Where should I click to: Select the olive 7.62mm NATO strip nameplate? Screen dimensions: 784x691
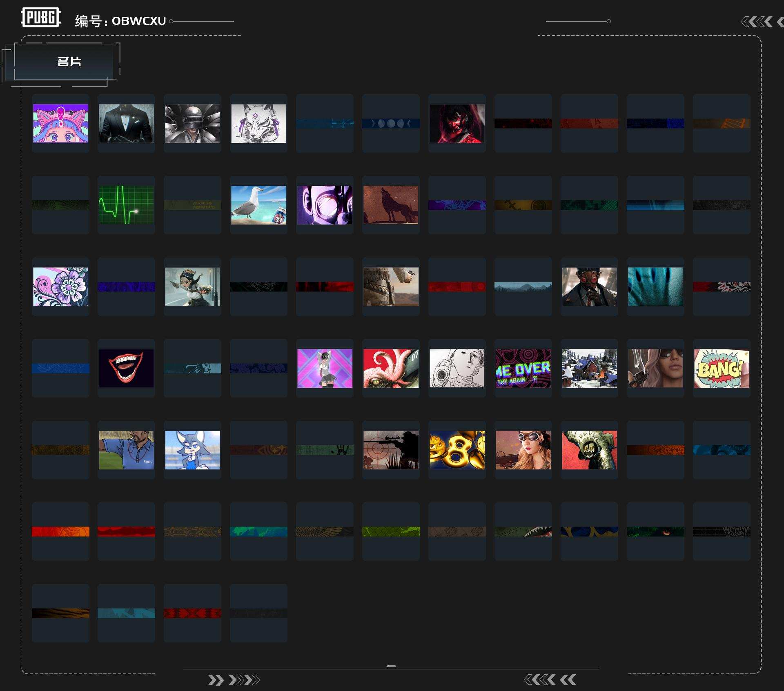click(193, 205)
